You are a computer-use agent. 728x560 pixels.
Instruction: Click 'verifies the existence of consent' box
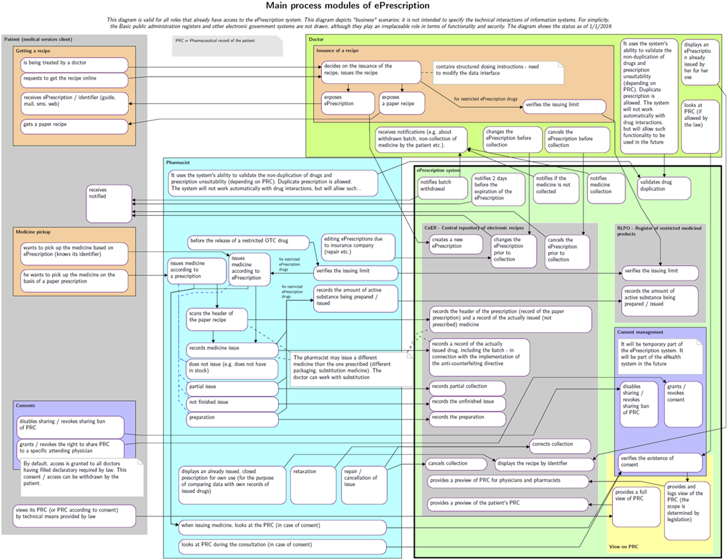[660, 463]
